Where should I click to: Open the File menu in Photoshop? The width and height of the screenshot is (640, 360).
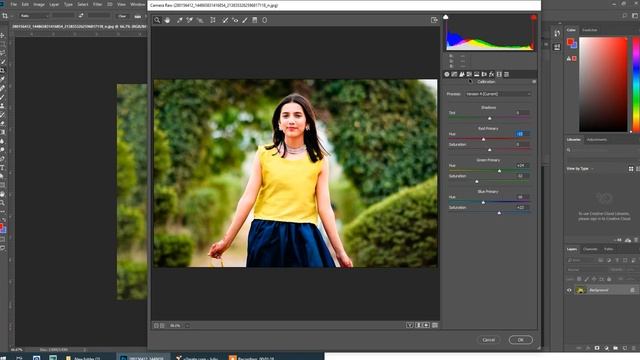click(14, 4)
